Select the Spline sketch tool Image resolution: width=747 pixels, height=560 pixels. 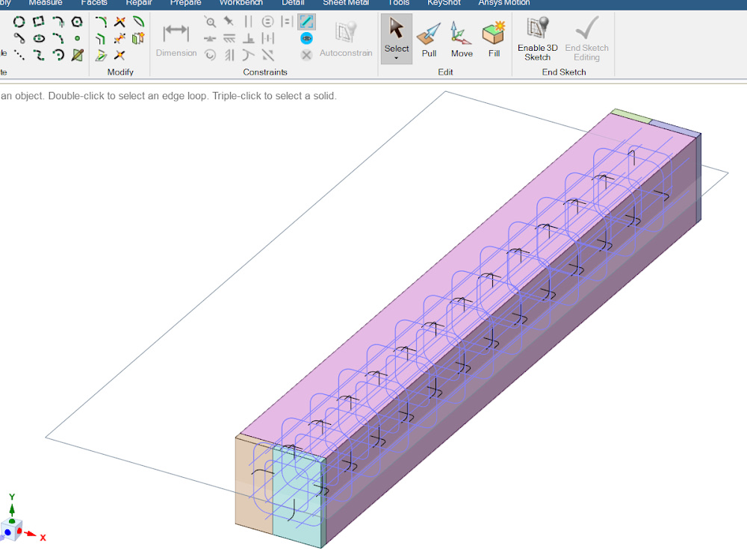pos(39,55)
